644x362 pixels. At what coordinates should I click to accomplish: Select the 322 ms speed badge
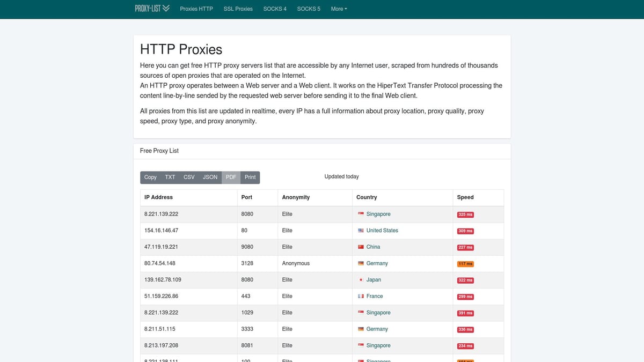[x=465, y=280]
